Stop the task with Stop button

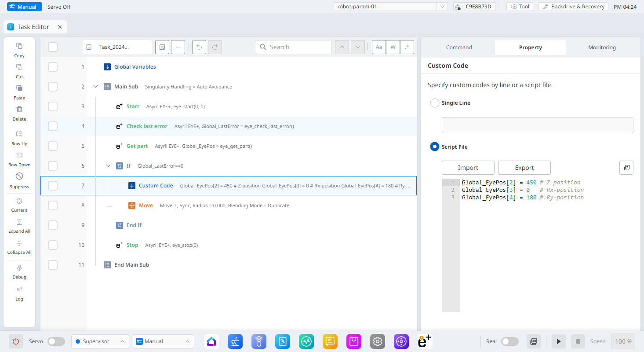coord(578,341)
